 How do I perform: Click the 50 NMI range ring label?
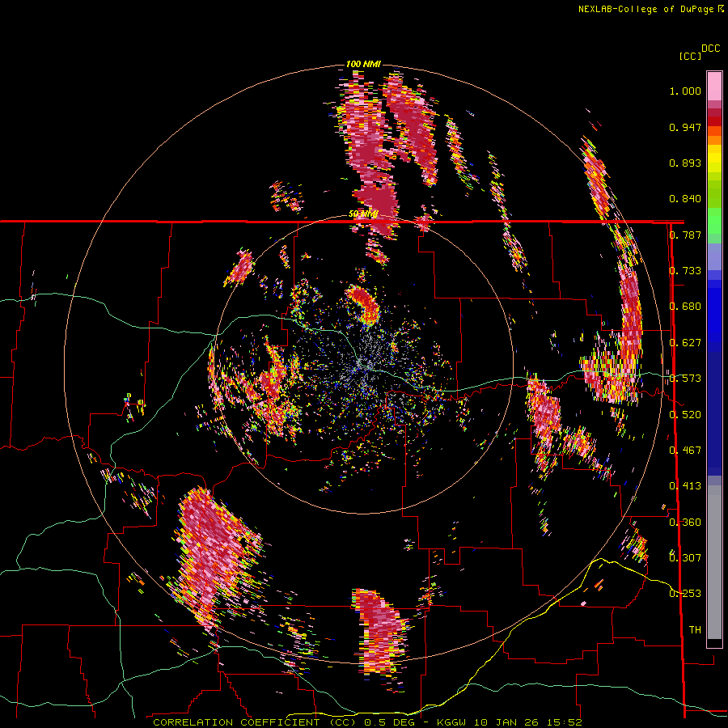363,214
